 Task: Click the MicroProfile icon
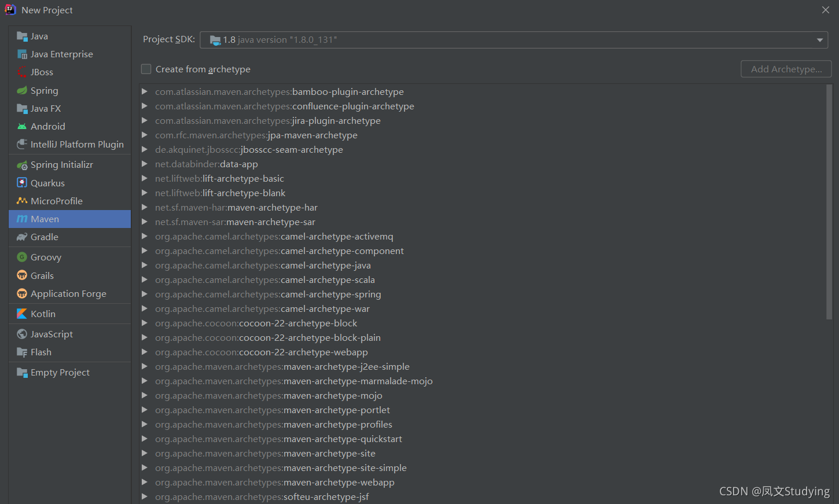pos(22,201)
